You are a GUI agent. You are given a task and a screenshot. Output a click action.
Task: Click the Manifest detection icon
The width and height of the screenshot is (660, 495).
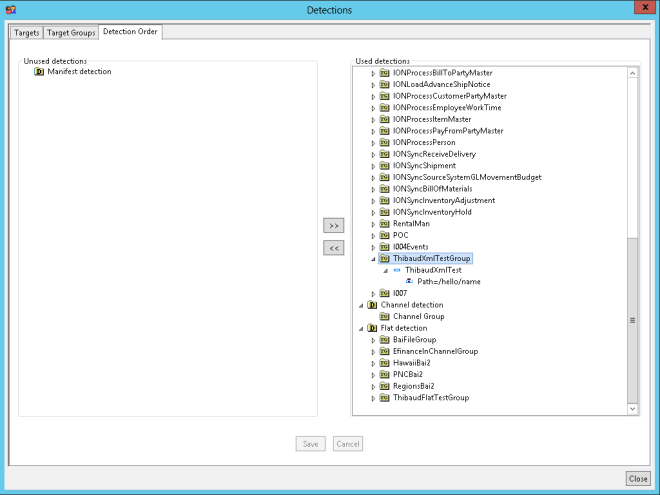(39, 72)
